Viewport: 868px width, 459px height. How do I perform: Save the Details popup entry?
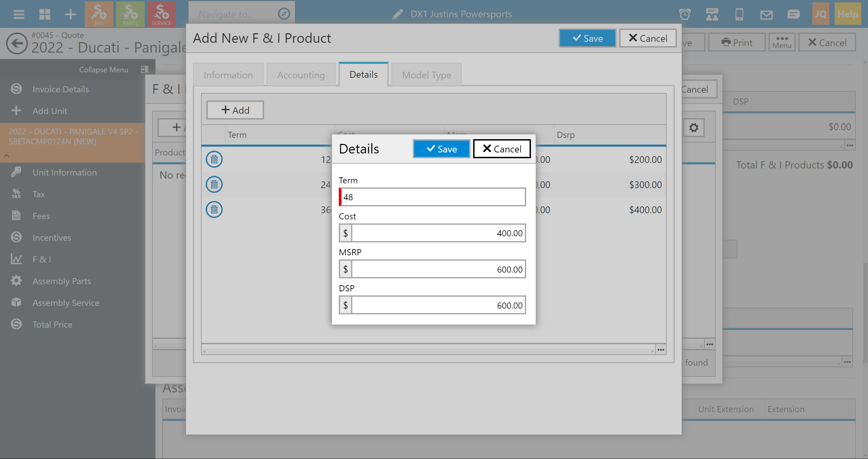coord(441,149)
